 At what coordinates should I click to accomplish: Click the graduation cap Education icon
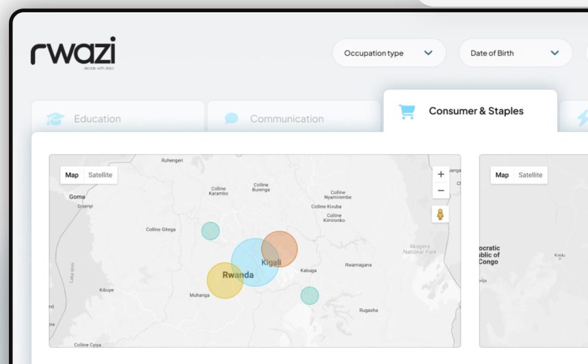pyautogui.click(x=55, y=119)
